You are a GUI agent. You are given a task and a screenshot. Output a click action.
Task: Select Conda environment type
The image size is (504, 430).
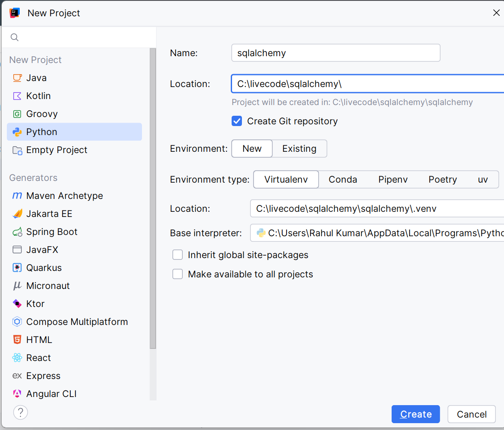pos(343,180)
